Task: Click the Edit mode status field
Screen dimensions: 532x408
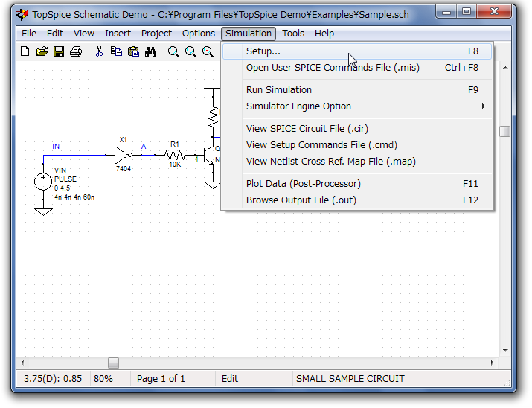Action: [x=254, y=378]
